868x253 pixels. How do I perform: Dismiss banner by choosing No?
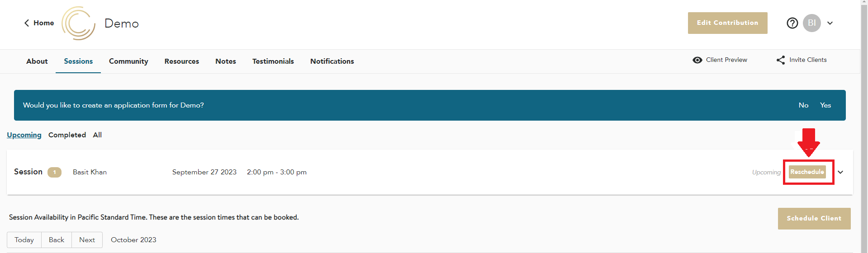point(803,105)
